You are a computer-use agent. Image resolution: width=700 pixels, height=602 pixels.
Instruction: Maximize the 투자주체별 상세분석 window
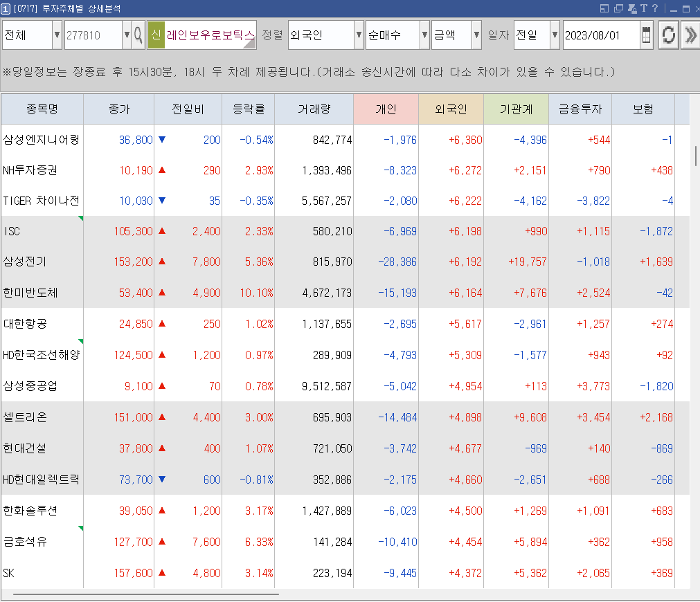click(686, 9)
